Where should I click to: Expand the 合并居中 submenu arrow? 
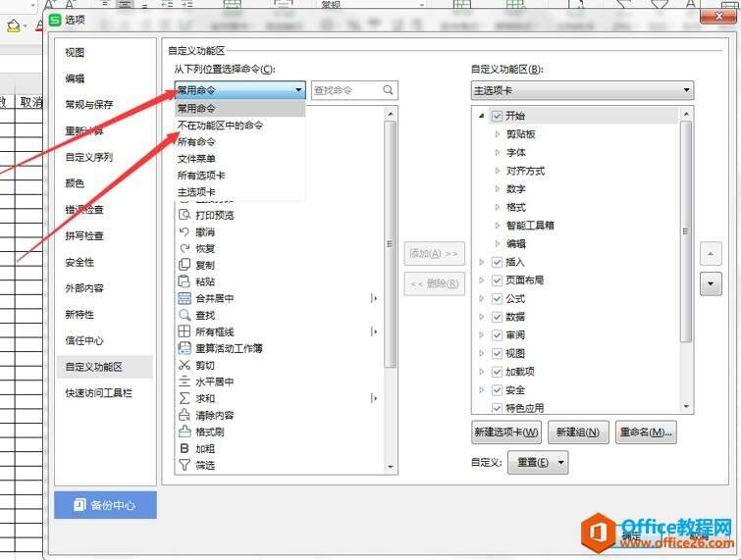[374, 298]
